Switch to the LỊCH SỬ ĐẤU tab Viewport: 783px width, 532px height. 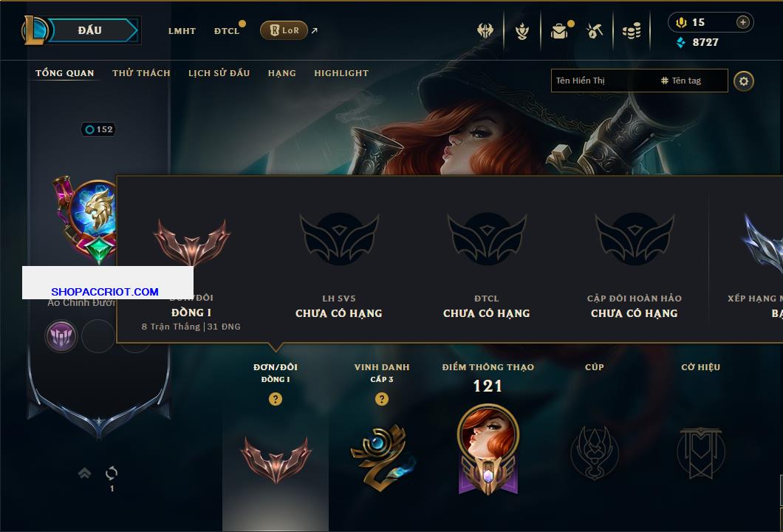click(219, 73)
